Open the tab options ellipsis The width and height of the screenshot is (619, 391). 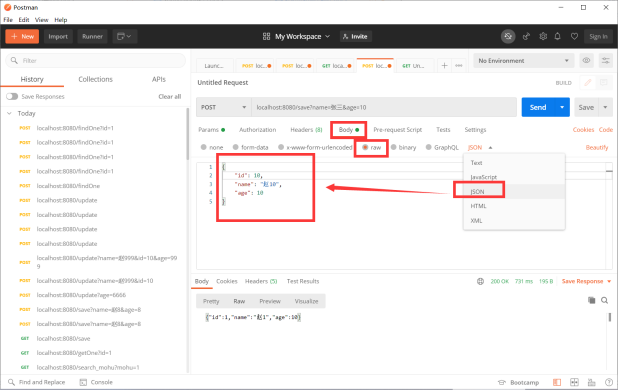[458, 66]
